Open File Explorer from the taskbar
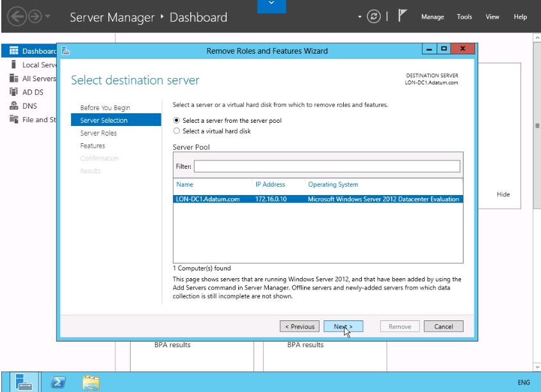Image resolution: width=541 pixels, height=392 pixels. pyautogui.click(x=91, y=382)
